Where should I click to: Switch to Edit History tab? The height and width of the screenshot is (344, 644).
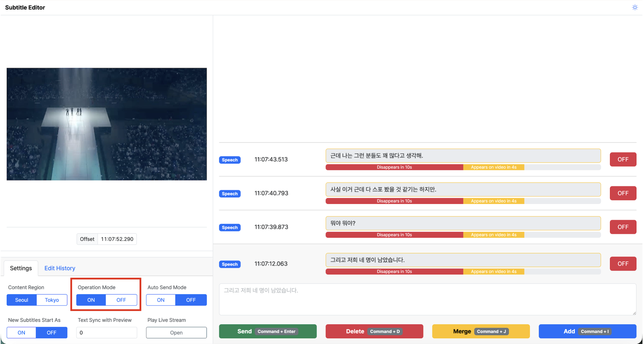60,268
